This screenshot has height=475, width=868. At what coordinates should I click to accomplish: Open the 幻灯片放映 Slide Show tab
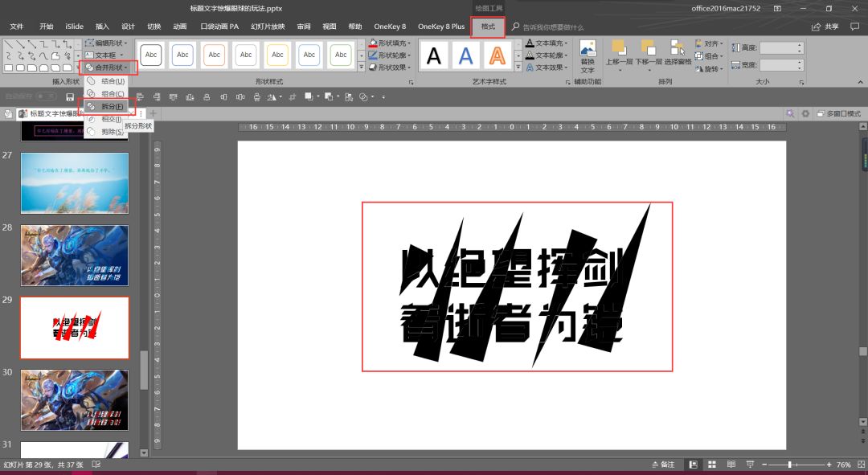pos(268,27)
